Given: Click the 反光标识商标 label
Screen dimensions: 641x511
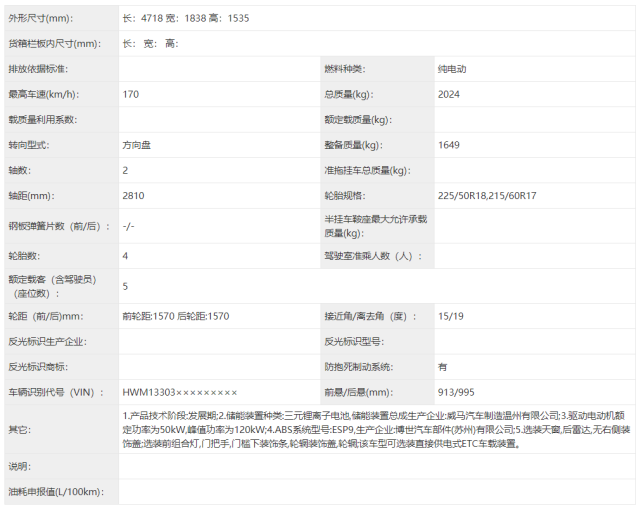Looking at the screenshot, I should coord(38,367).
